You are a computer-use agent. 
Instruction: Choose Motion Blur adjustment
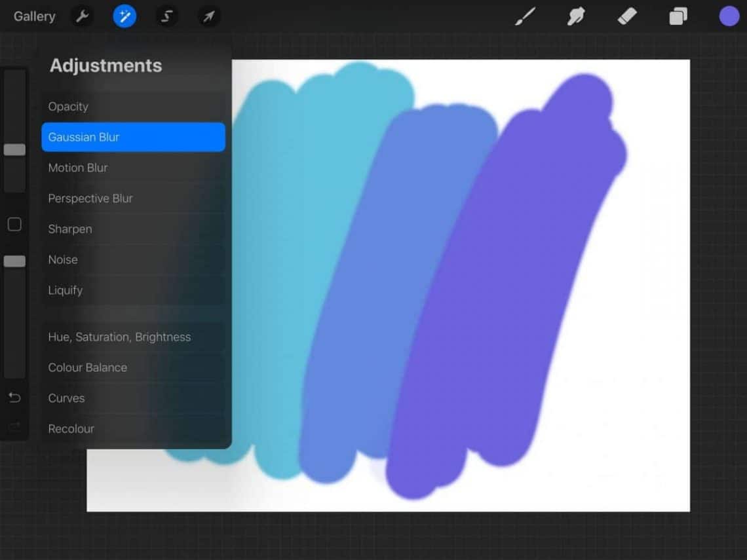tap(134, 168)
